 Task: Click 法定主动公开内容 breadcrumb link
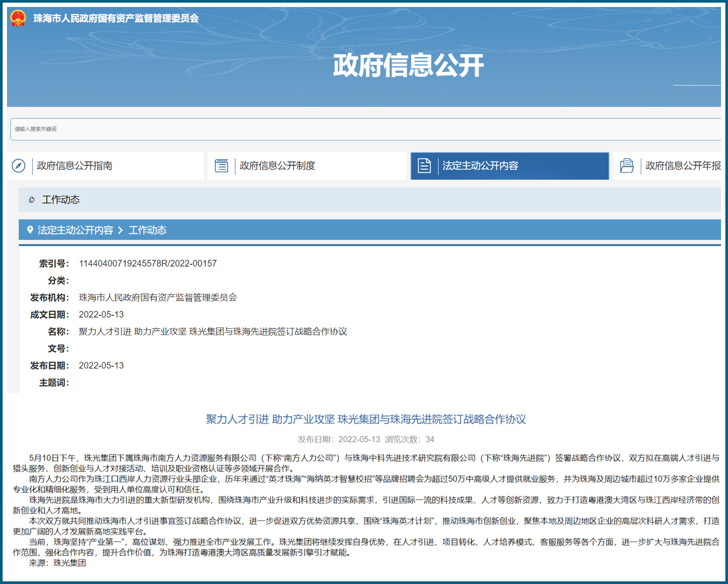tap(75, 230)
